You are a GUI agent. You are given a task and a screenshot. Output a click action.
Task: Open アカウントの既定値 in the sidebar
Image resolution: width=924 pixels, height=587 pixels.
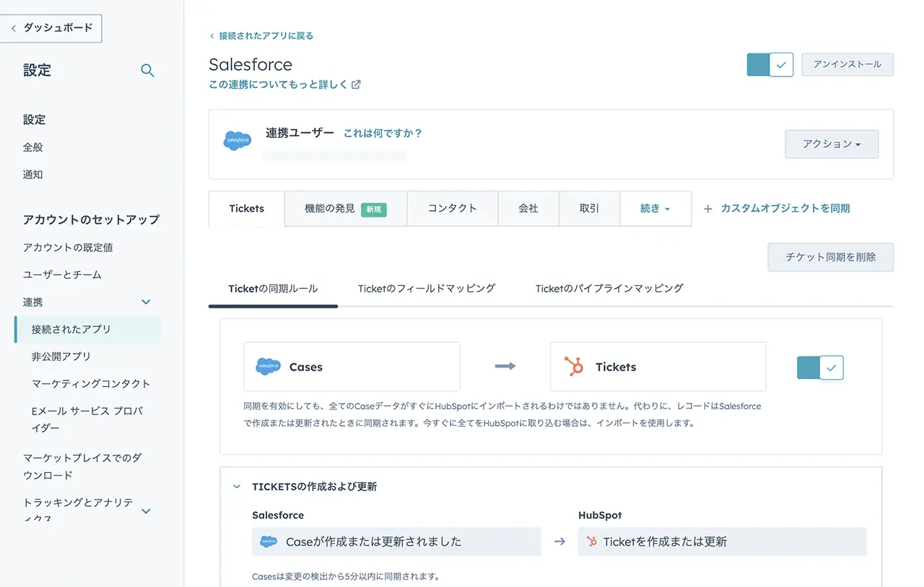[x=68, y=248]
